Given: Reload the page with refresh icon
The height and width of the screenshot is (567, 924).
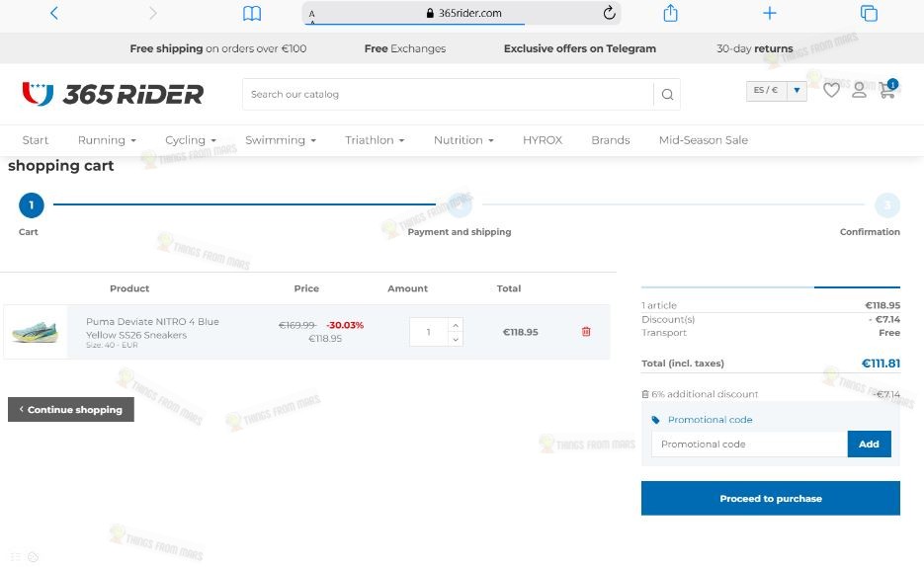Looking at the screenshot, I should (x=610, y=13).
